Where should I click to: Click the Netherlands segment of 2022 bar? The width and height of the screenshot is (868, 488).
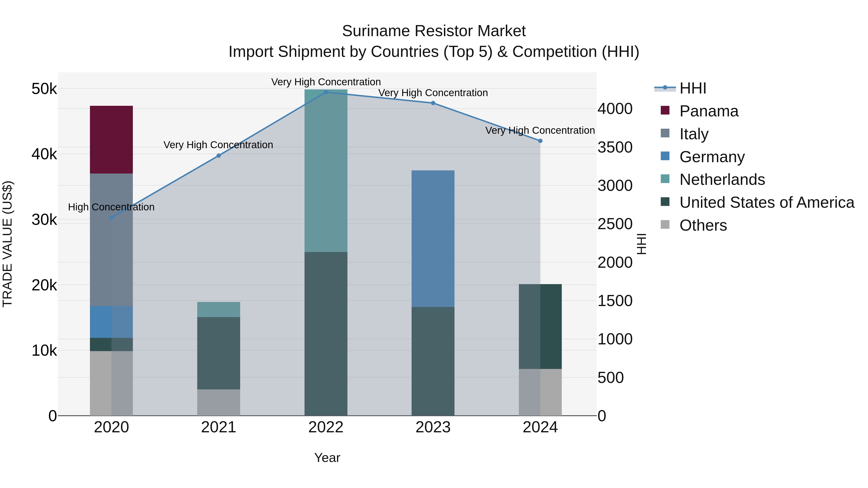pyautogui.click(x=326, y=171)
